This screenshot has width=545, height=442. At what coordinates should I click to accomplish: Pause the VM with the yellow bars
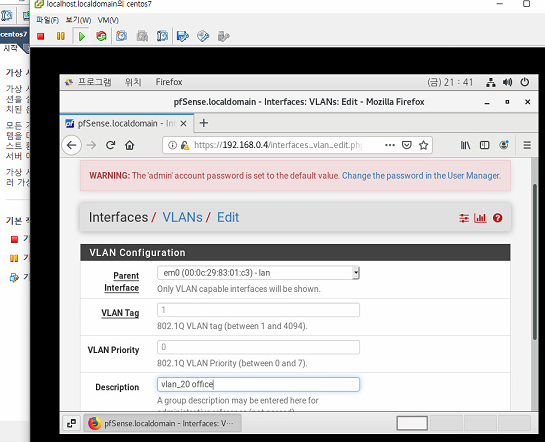60,36
